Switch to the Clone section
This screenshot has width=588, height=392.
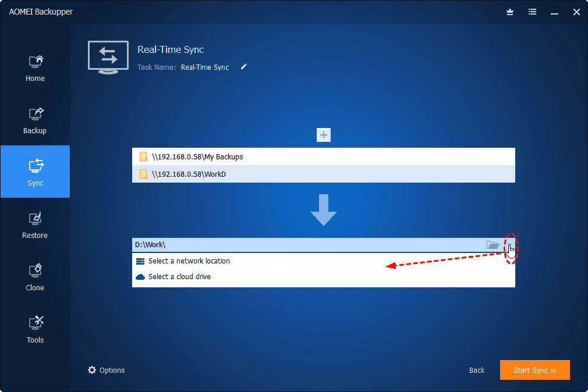click(35, 277)
